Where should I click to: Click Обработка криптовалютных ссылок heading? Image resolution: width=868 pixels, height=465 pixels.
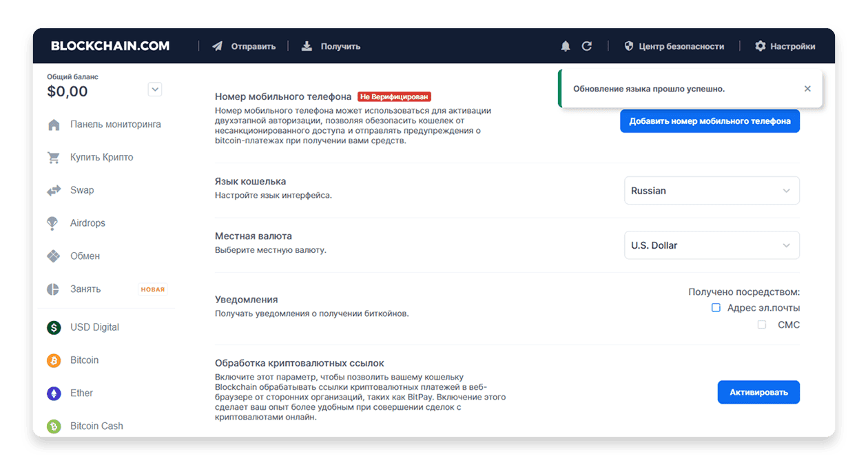pos(300,363)
